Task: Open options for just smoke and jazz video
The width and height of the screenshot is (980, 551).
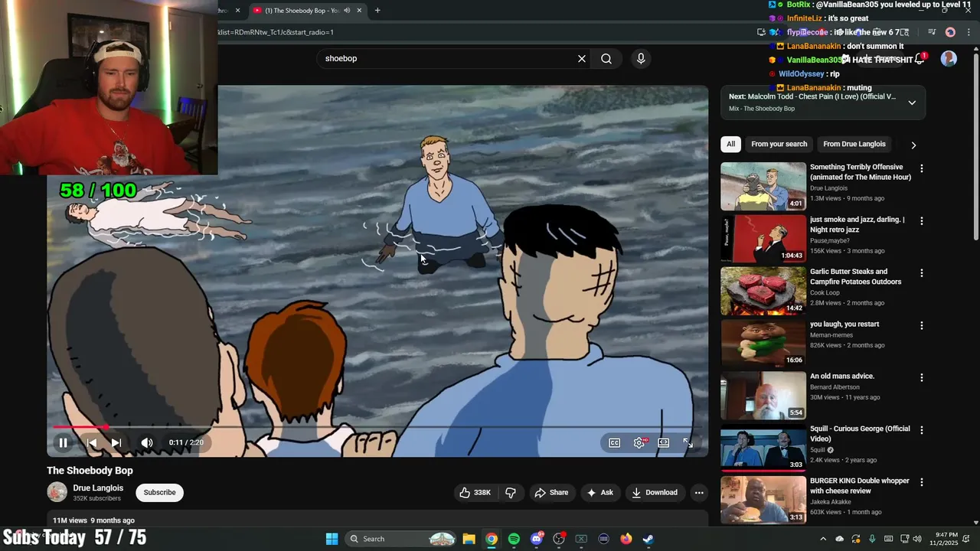Action: coord(922,221)
